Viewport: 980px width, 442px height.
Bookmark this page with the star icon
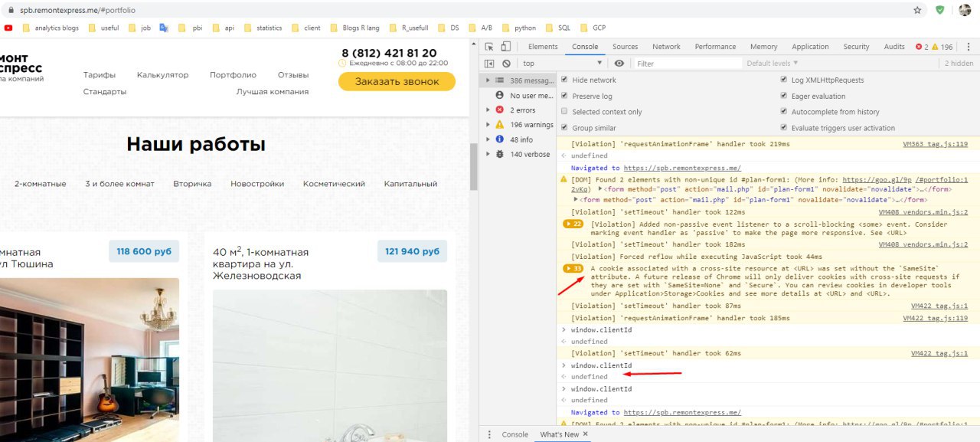(x=917, y=10)
